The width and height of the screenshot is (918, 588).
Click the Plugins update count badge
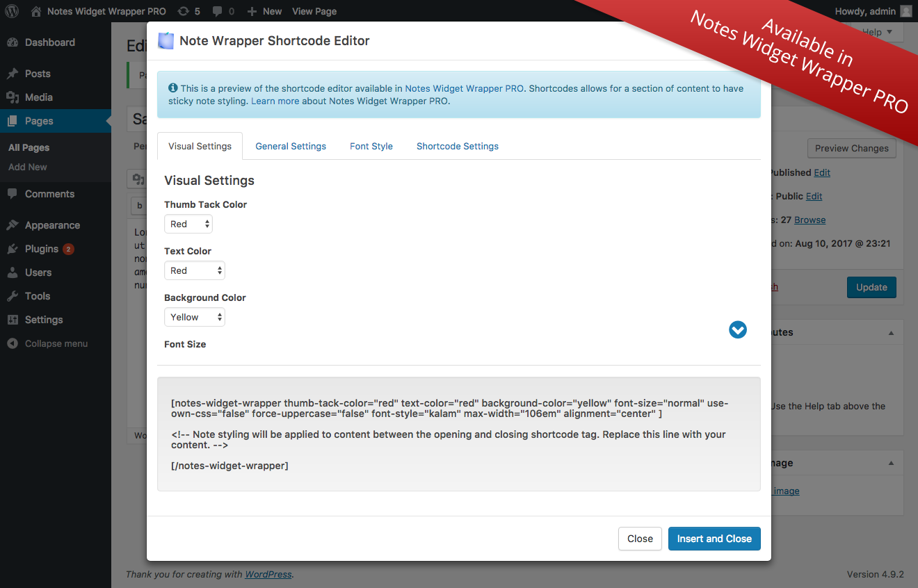click(68, 249)
